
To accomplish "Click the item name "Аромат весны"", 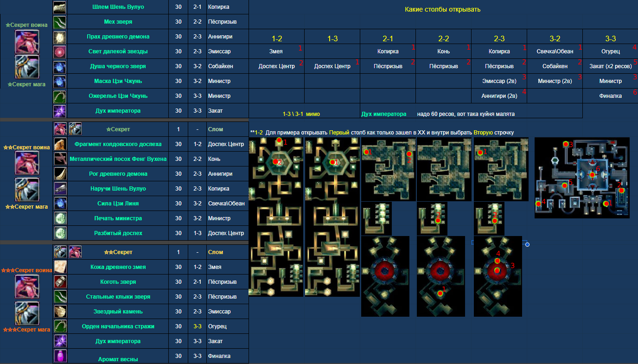I will pos(118,359).
